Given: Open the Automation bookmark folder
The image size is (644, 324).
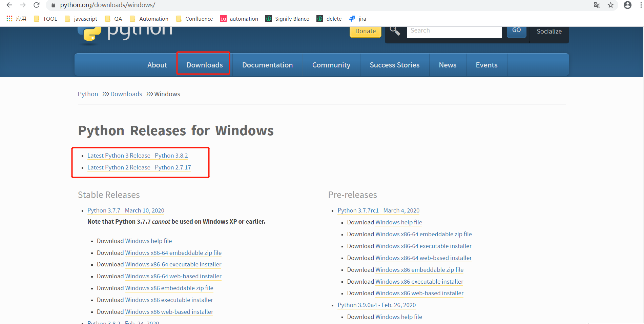Looking at the screenshot, I should pyautogui.click(x=149, y=19).
